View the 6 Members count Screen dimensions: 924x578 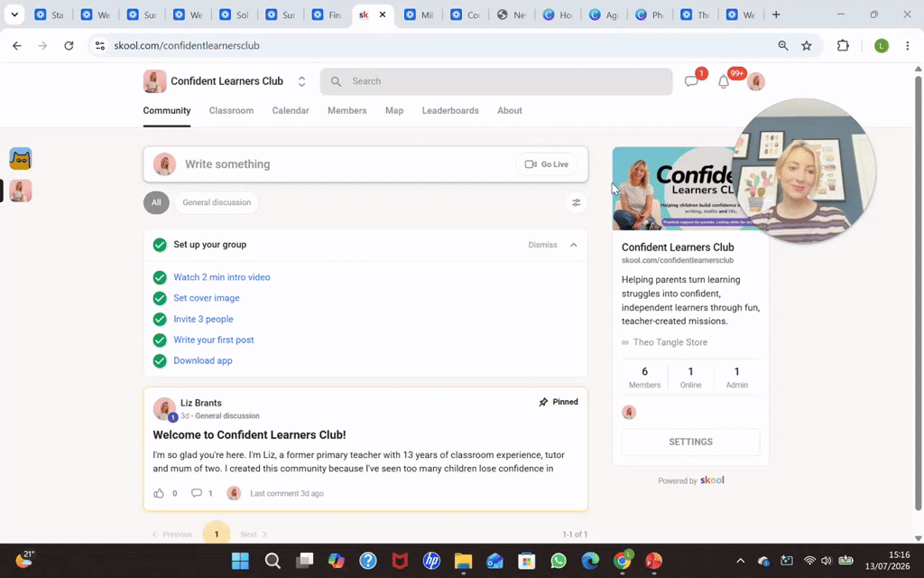[x=644, y=377]
